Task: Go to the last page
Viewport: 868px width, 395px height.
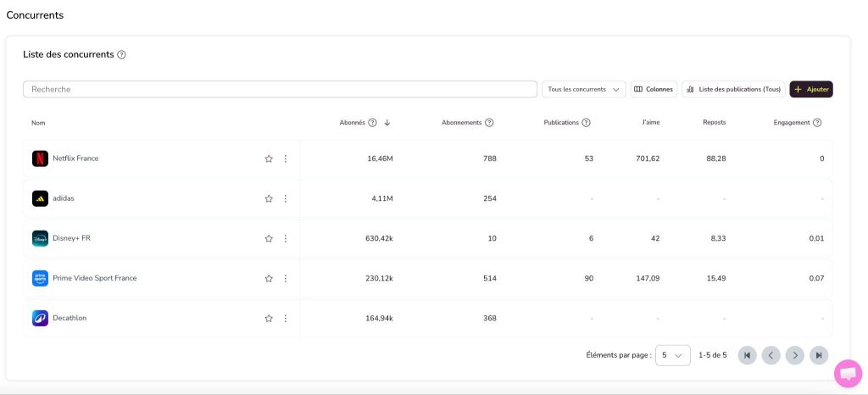Action: coord(819,355)
